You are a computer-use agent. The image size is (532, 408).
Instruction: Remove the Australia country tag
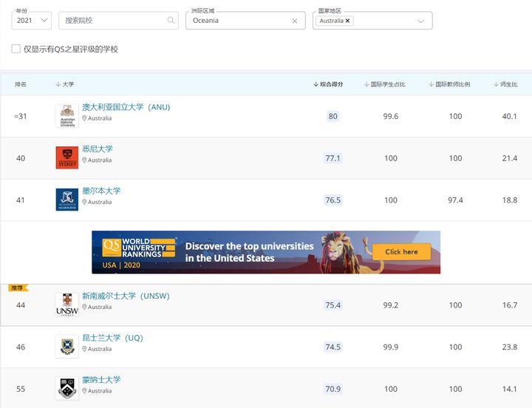click(x=347, y=21)
